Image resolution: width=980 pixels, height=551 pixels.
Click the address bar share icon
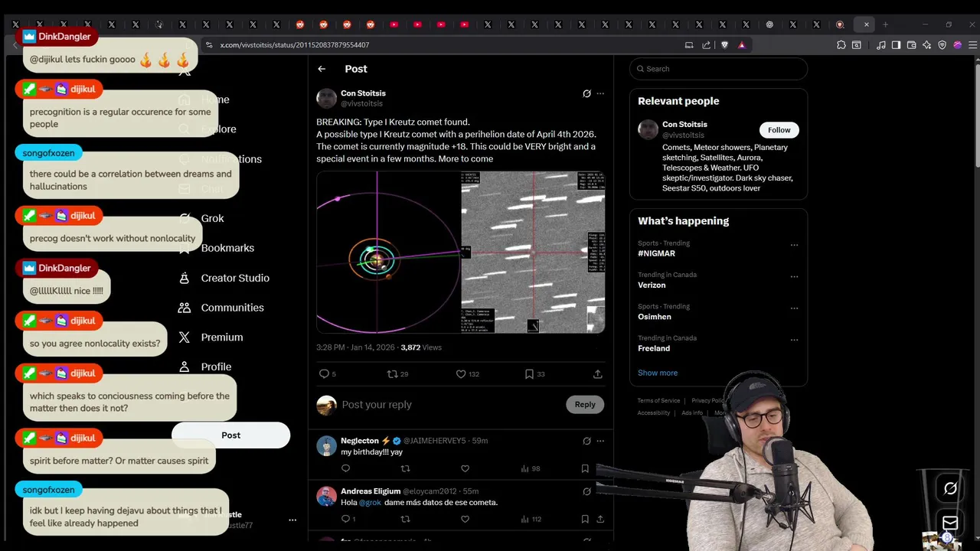(706, 45)
